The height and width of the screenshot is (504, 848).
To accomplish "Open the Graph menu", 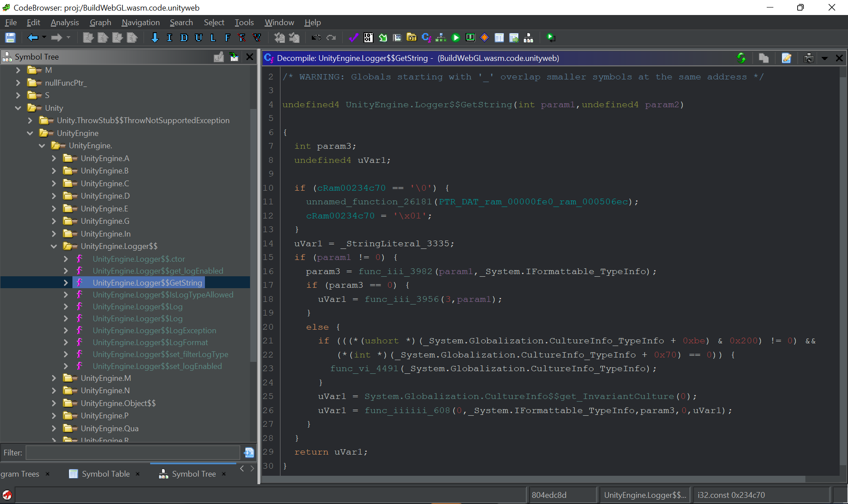I will click(100, 23).
